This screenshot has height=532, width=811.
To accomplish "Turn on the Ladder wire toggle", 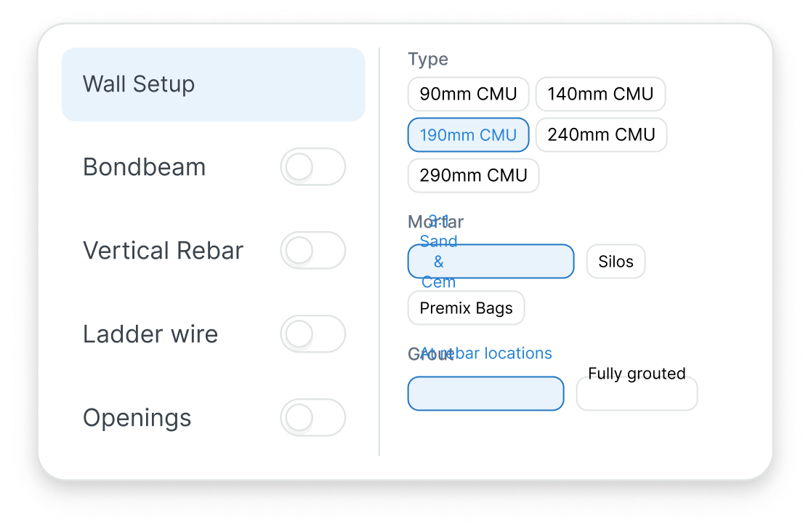I will pyautogui.click(x=312, y=334).
